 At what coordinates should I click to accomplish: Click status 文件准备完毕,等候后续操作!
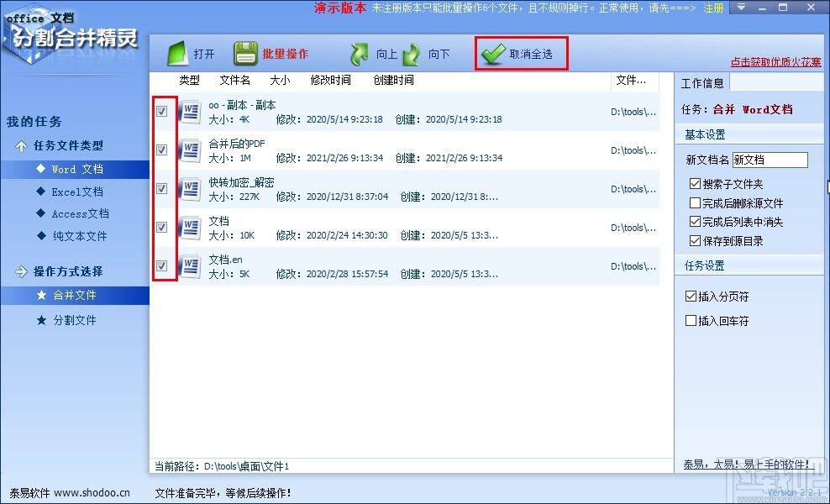pyautogui.click(x=223, y=493)
